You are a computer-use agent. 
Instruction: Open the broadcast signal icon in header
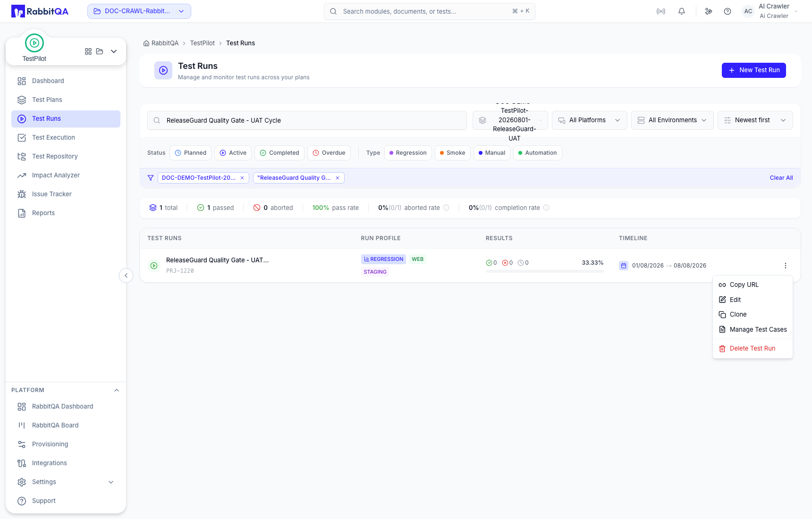[661, 11]
